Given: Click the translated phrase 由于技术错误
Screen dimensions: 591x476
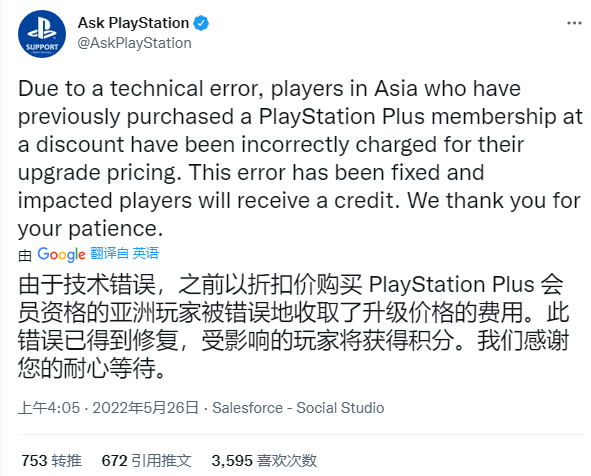Looking at the screenshot, I should click(87, 285).
